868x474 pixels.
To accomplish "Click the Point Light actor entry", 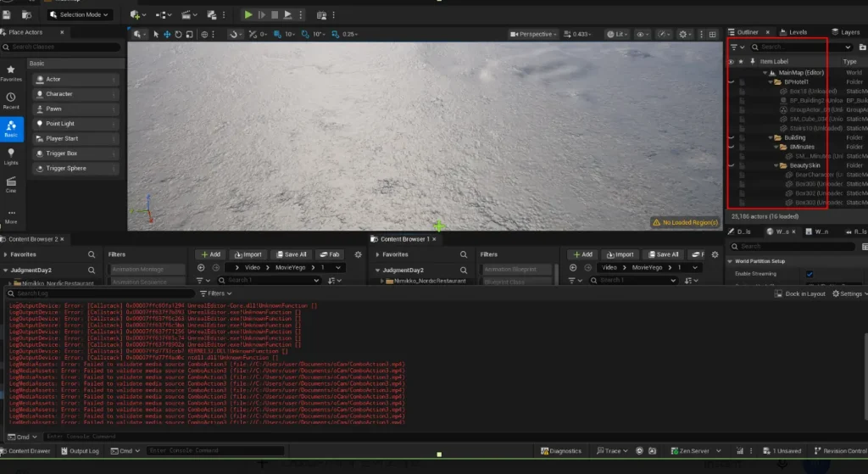I will click(75, 124).
